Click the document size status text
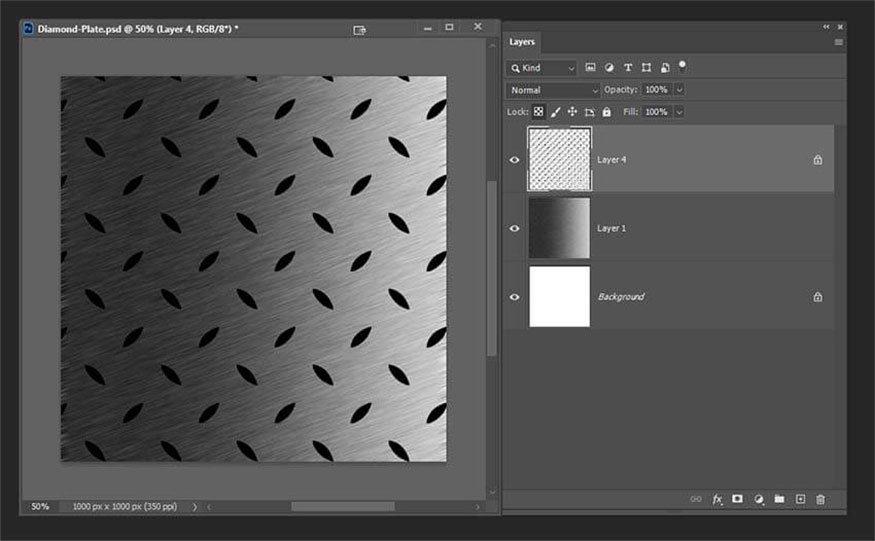The height and width of the screenshot is (541, 875). [124, 506]
